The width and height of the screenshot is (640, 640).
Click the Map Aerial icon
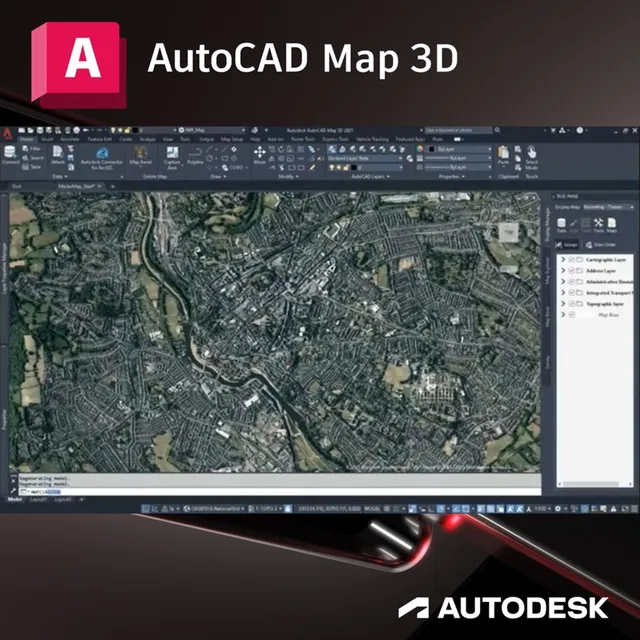[140, 155]
